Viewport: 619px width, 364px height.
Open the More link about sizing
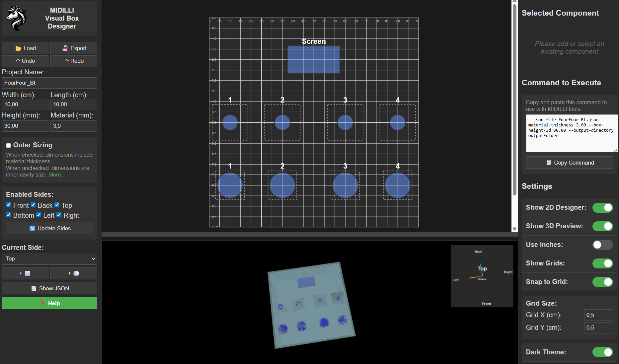tap(55, 175)
